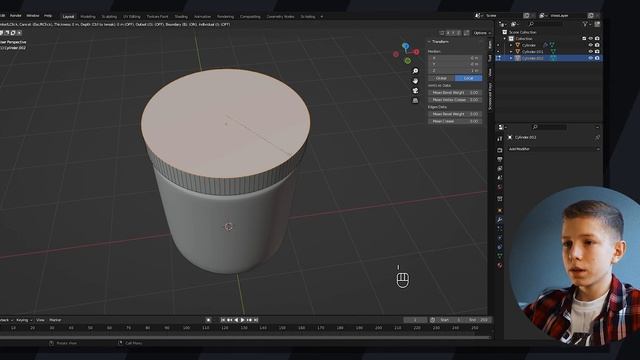Disable Cylinder.002 in renders camera icon
640x360 pixels.
click(x=597, y=58)
